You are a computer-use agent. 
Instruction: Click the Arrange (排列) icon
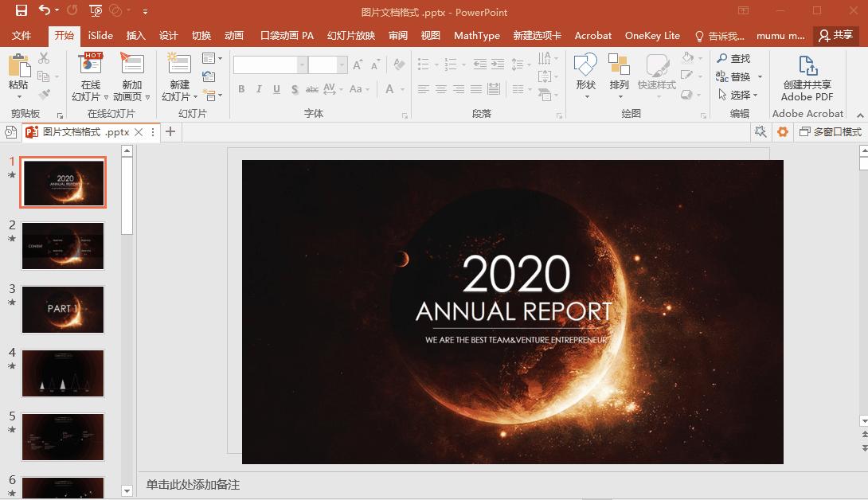click(x=619, y=66)
